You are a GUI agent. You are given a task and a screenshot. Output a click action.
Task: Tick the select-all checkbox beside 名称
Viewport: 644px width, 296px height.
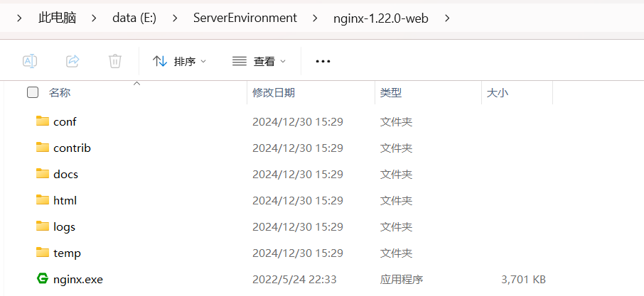coord(33,92)
